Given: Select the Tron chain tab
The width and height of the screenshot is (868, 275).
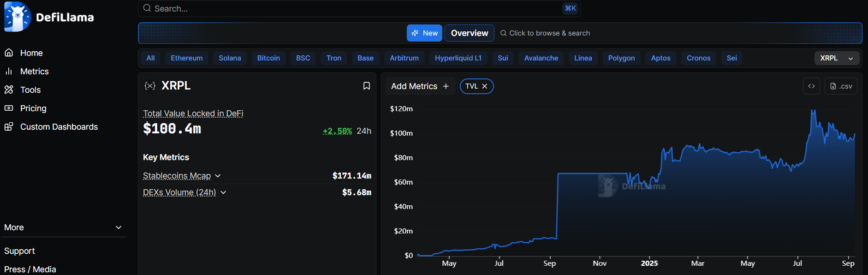Looking at the screenshot, I should (334, 58).
